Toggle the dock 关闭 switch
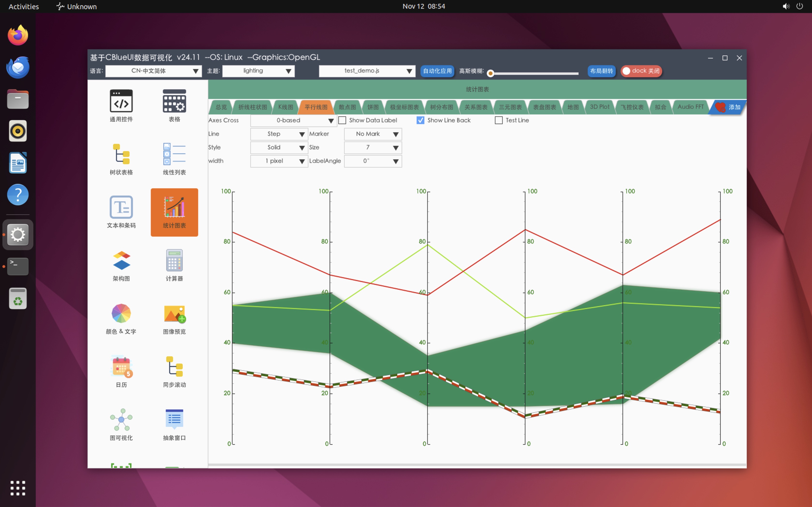The height and width of the screenshot is (507, 812). (x=641, y=71)
